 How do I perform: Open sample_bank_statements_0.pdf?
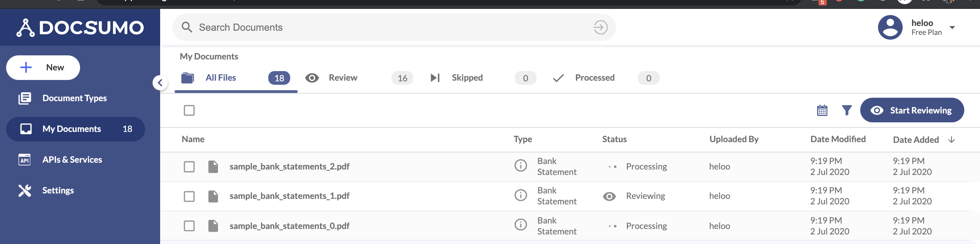point(289,226)
